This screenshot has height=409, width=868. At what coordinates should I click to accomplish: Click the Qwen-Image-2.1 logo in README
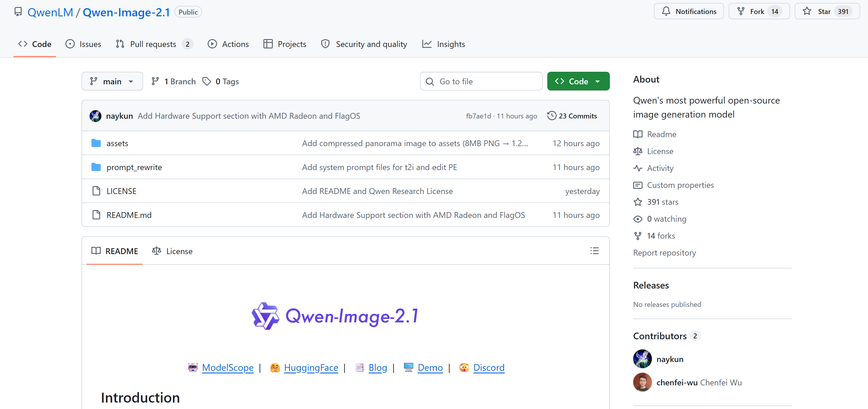[335, 316]
